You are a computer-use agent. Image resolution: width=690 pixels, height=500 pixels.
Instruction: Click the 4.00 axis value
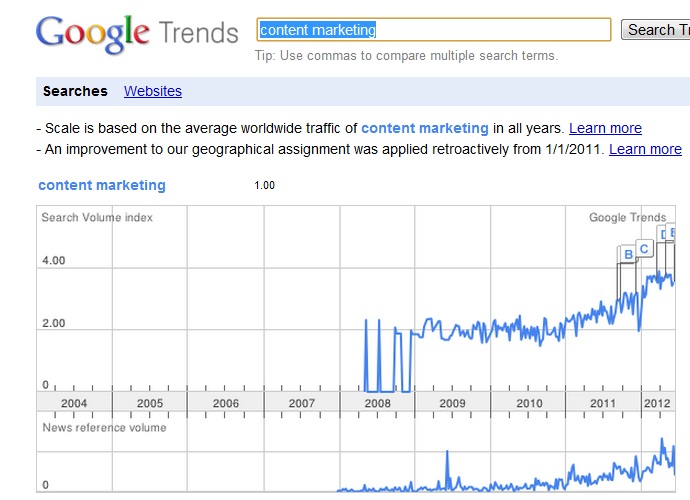(54, 261)
